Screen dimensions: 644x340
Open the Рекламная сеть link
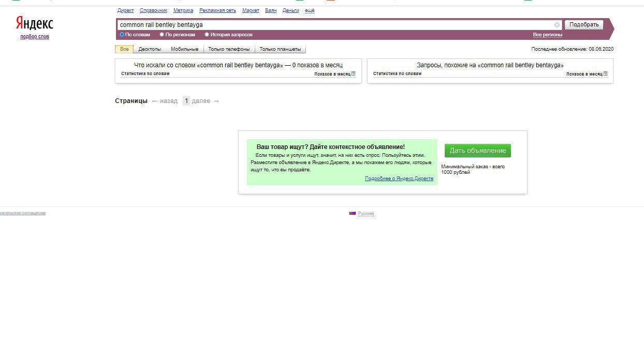218,10
